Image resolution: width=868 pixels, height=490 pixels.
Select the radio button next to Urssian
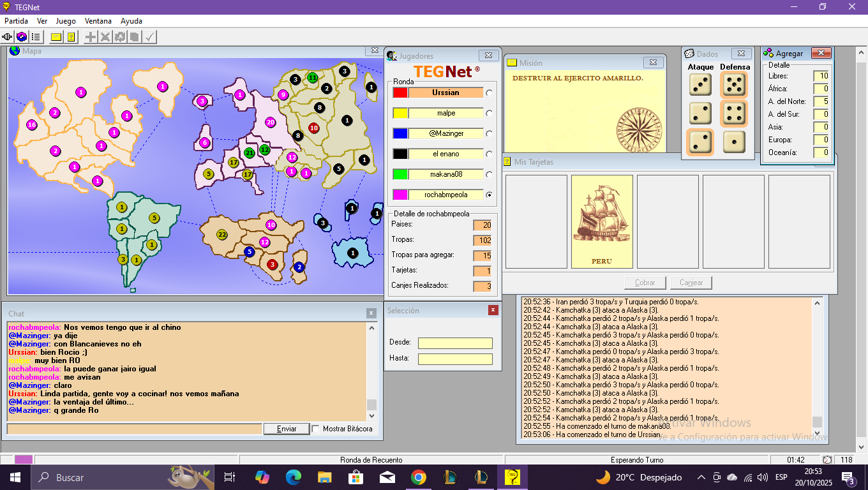(490, 93)
